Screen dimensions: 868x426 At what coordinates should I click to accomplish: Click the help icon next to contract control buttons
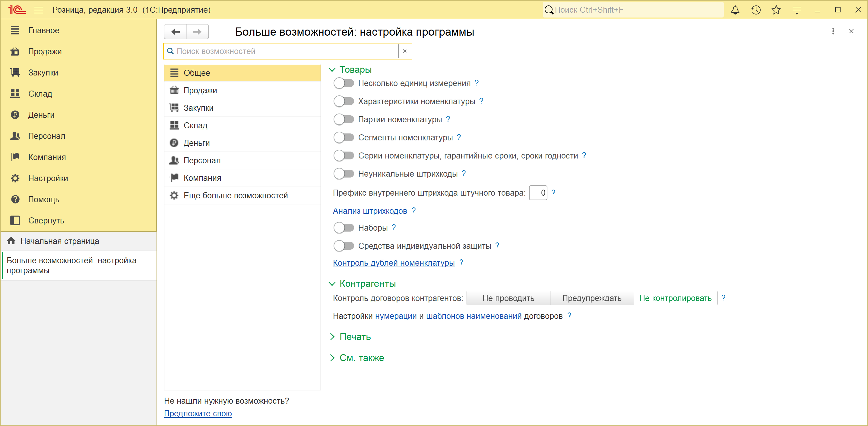(x=724, y=298)
